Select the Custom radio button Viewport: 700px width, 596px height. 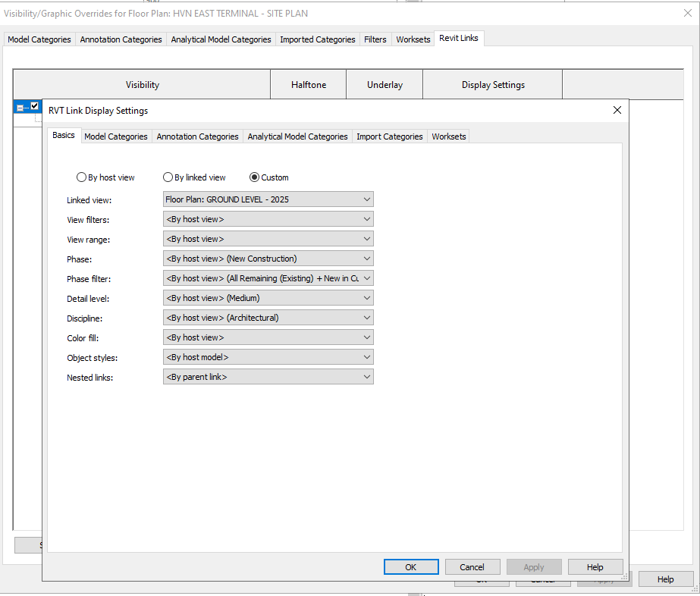pos(254,177)
